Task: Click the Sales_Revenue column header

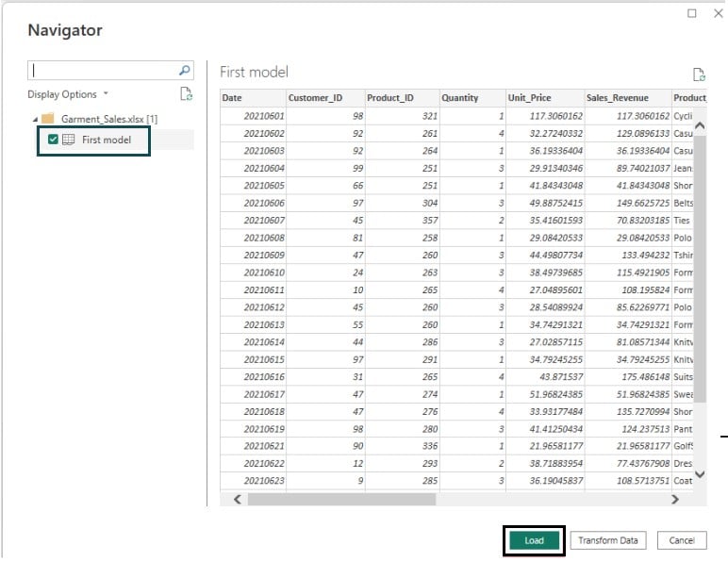Action: (x=628, y=98)
